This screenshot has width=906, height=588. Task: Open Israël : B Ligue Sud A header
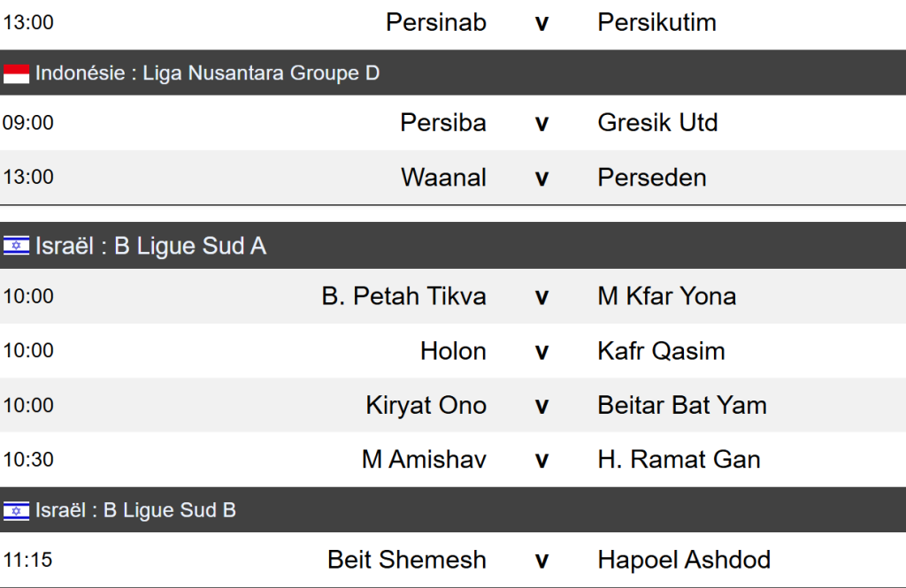pos(151,246)
